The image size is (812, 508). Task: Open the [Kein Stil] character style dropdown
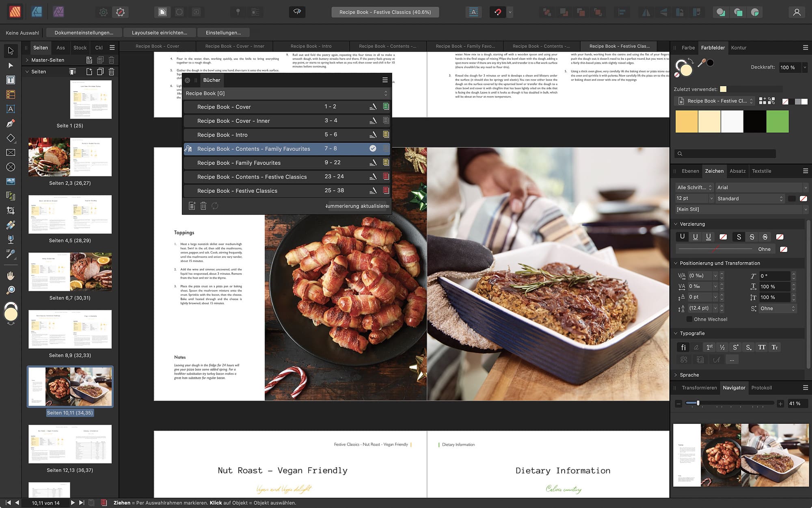[x=741, y=209]
